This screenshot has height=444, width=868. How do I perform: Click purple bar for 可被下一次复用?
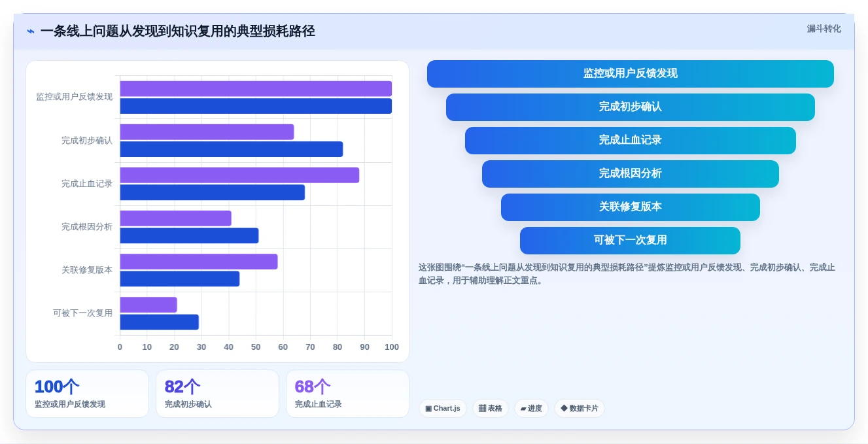coord(148,305)
